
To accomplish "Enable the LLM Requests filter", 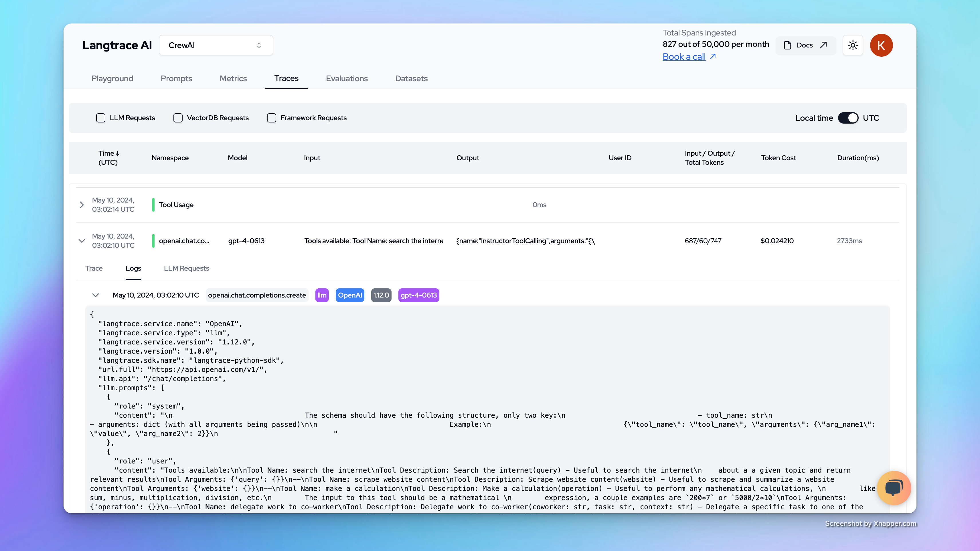I will coord(100,118).
